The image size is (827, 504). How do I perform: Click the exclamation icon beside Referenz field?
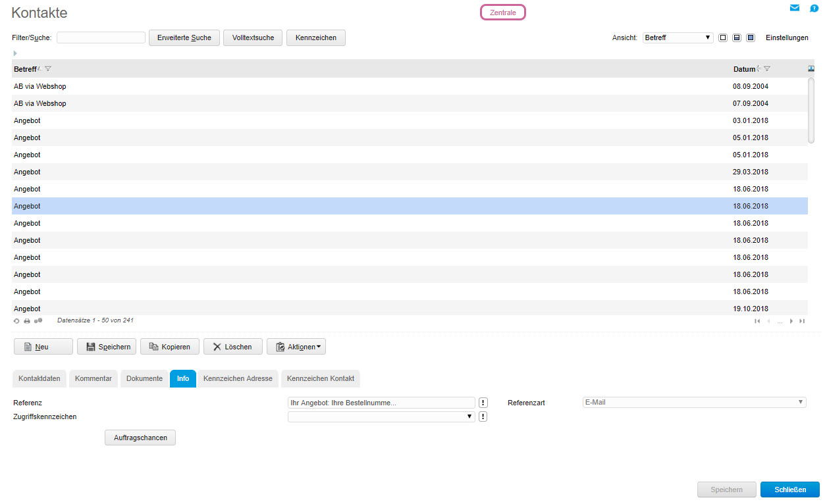[x=483, y=403]
